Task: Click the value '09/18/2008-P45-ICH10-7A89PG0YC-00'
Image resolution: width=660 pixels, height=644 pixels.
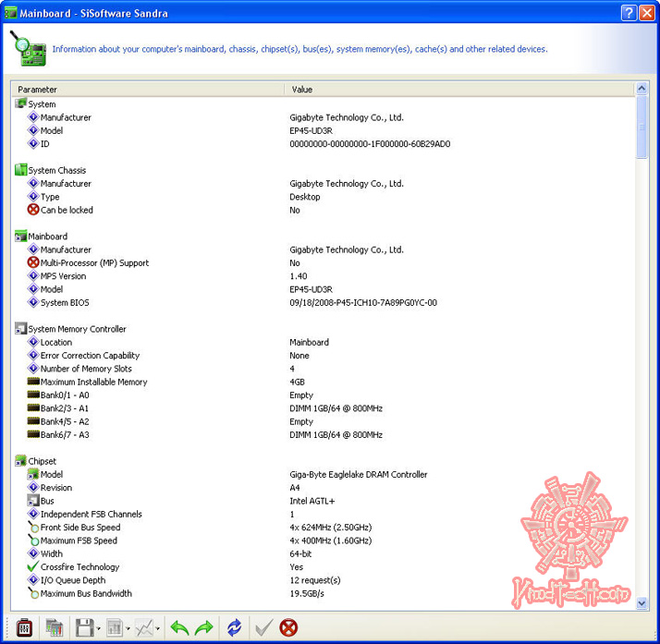Action: tap(363, 302)
